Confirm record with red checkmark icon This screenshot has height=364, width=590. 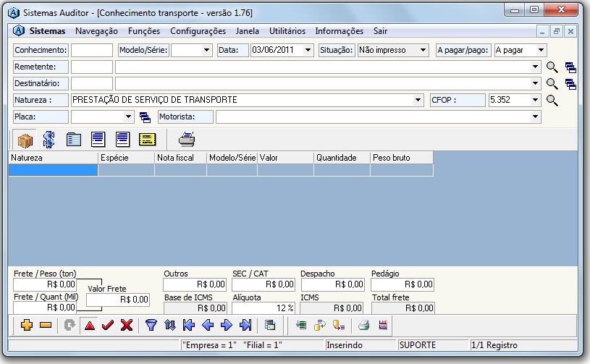(108, 325)
